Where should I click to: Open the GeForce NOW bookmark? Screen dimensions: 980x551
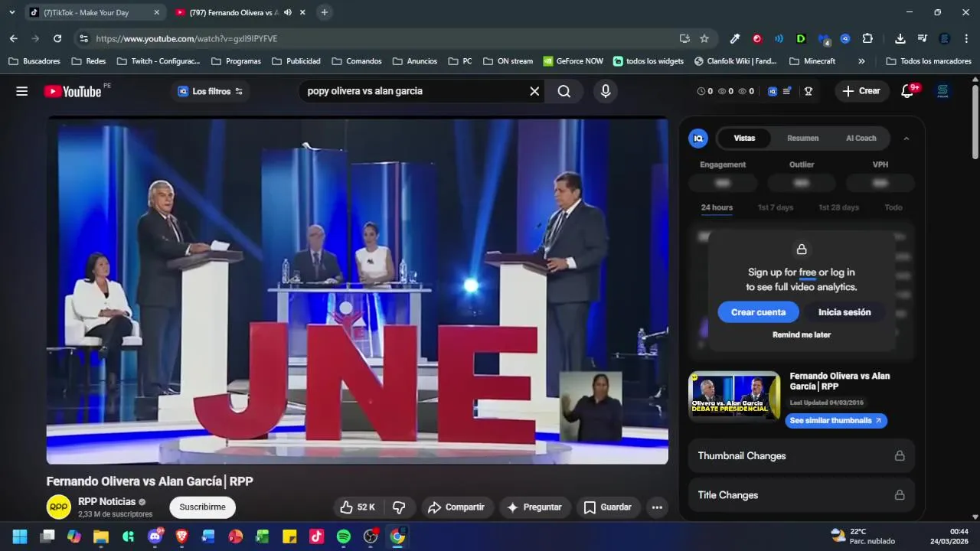tap(573, 61)
